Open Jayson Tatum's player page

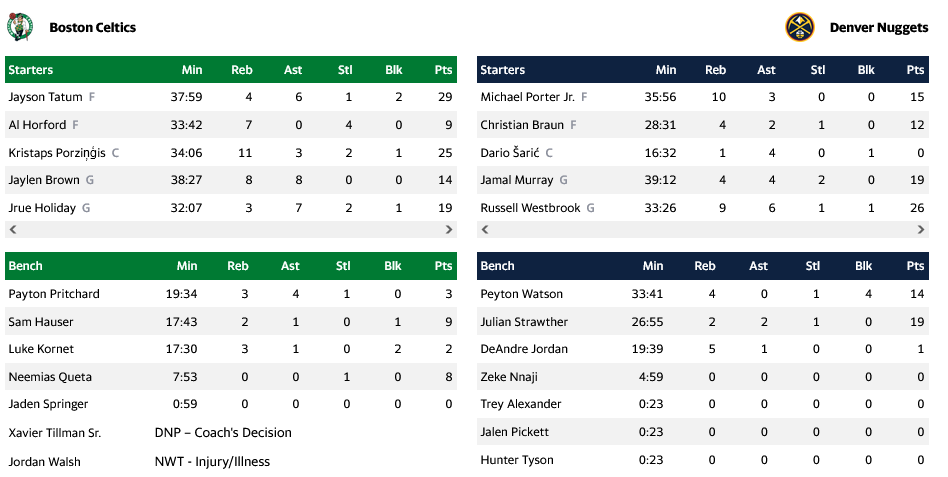coord(45,97)
